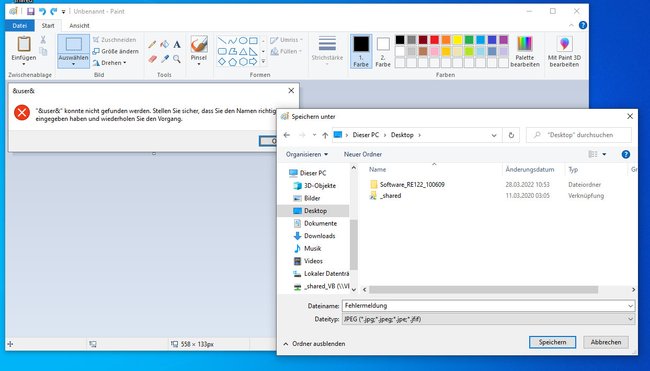The height and width of the screenshot is (371, 650).
Task: Open the Datei menu in Paint
Action: click(19, 26)
